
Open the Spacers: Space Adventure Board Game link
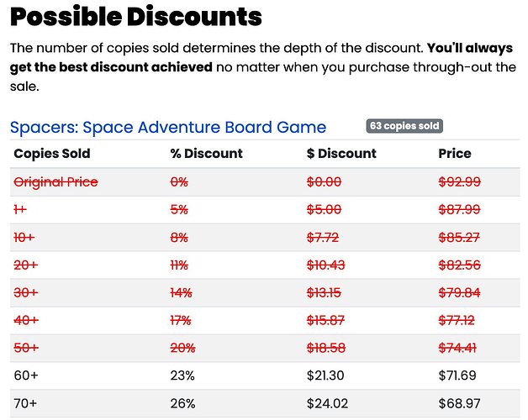(x=168, y=128)
